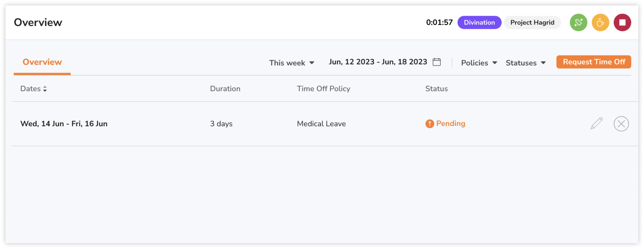
Task: Cancel the pending request with the X icon
Action: (x=621, y=123)
